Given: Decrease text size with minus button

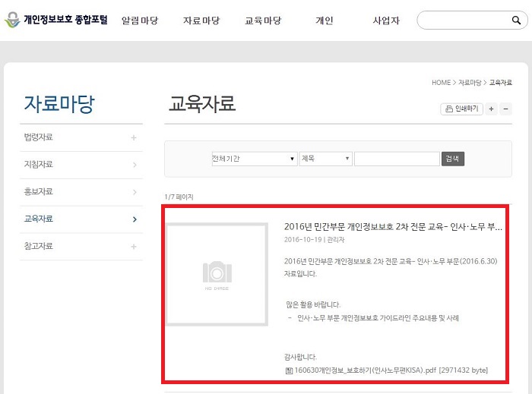Looking at the screenshot, I should [x=506, y=109].
